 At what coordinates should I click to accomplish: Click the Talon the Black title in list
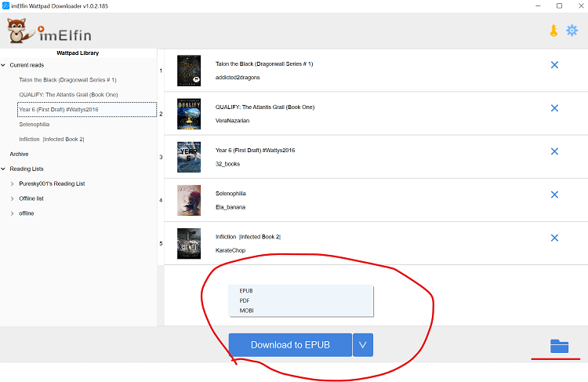pyautogui.click(x=264, y=64)
